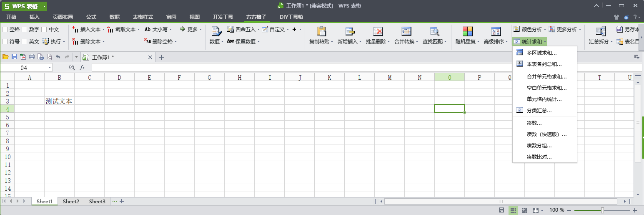Click the add new sheet plus icon
The width and height of the screenshot is (644, 215).
tap(122, 201)
